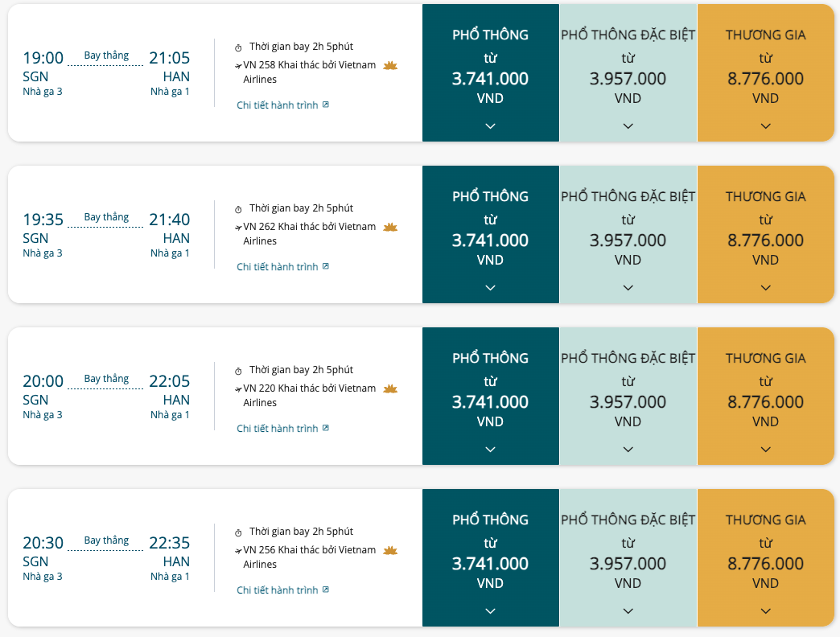Click the 20:00 SGN departure time
The height and width of the screenshot is (637, 840).
pyautogui.click(x=43, y=381)
